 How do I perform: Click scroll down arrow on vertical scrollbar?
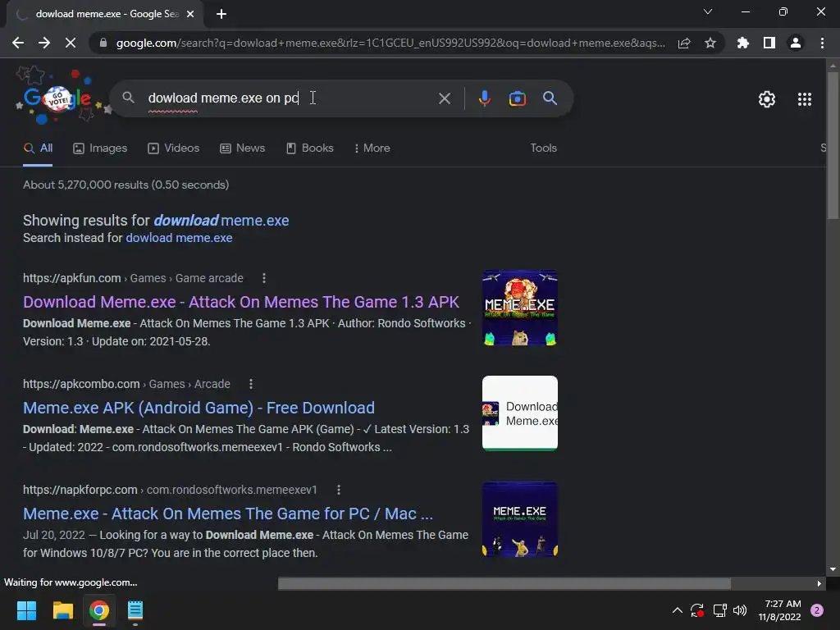click(x=833, y=569)
